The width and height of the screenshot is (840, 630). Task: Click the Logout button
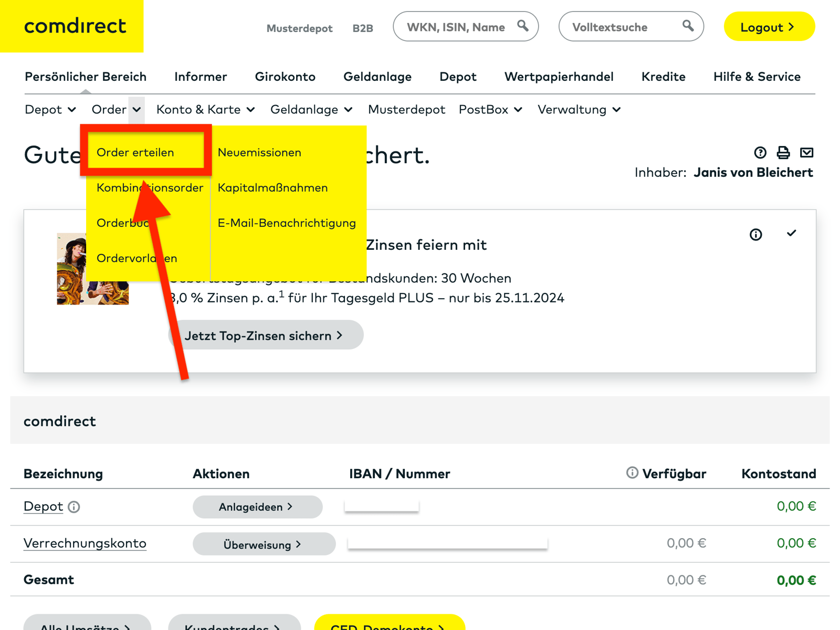pyautogui.click(x=769, y=26)
